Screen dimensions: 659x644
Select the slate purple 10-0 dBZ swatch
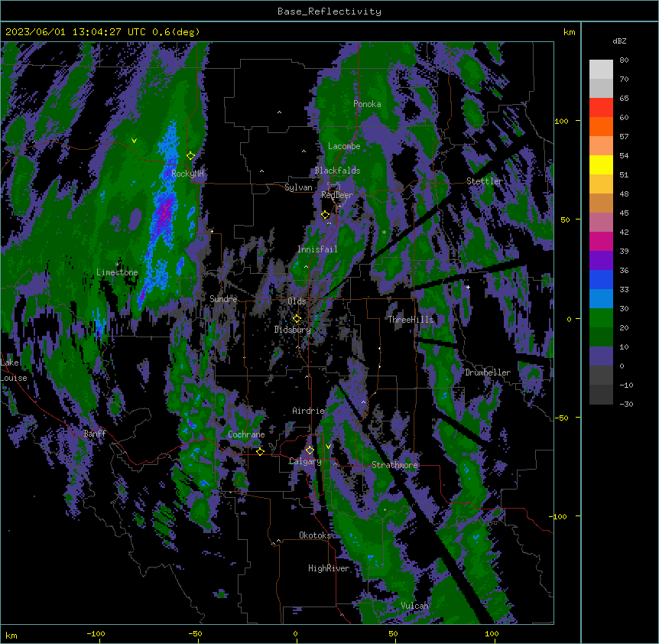coord(601,356)
